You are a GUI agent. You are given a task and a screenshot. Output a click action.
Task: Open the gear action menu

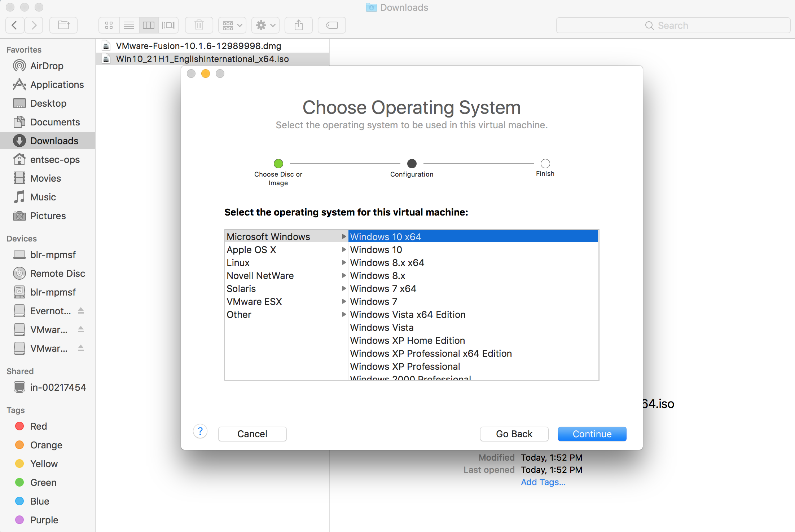pyautogui.click(x=265, y=25)
